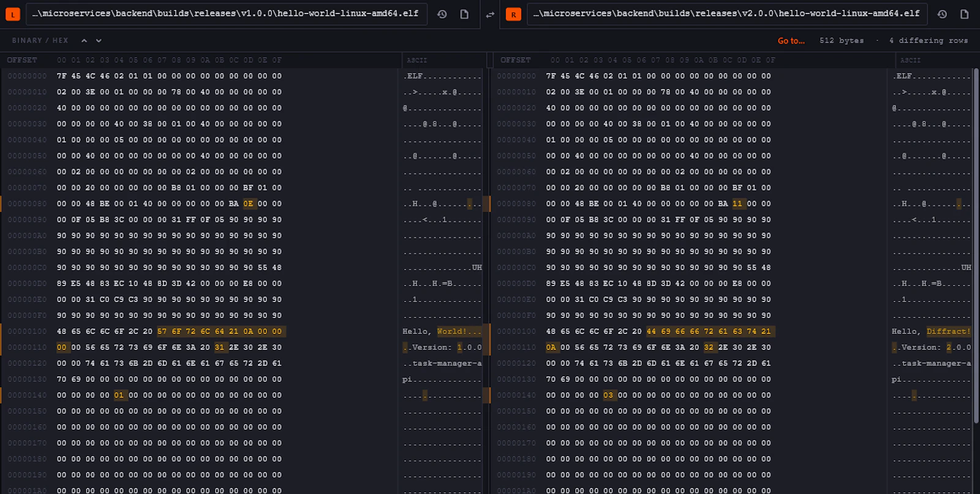Click right ASCII text Diffract!
The image size is (980, 494).
pos(949,332)
